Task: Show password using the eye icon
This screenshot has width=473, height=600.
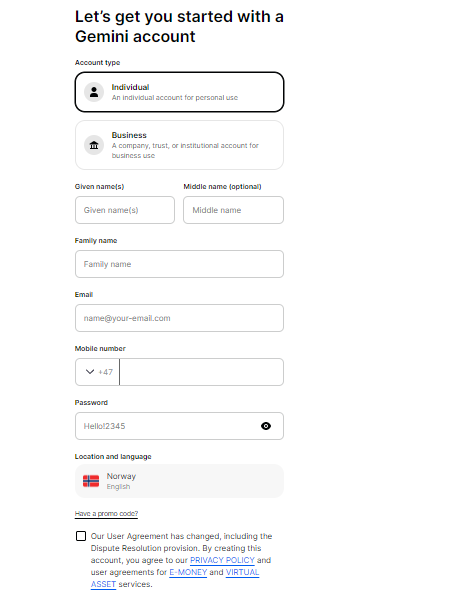Action: point(266,426)
